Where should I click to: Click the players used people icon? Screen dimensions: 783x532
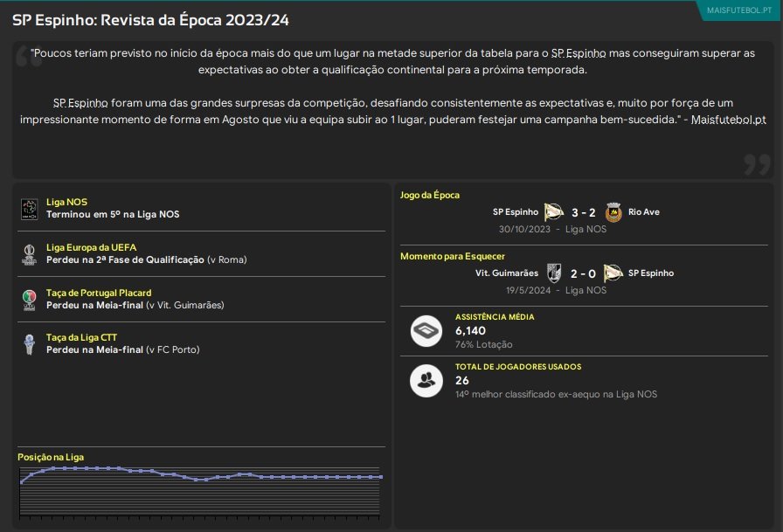(426, 381)
